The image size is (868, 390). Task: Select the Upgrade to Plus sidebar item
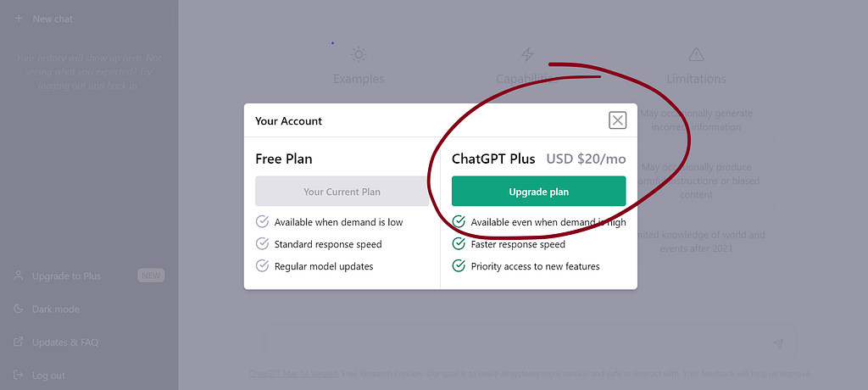coord(89,276)
